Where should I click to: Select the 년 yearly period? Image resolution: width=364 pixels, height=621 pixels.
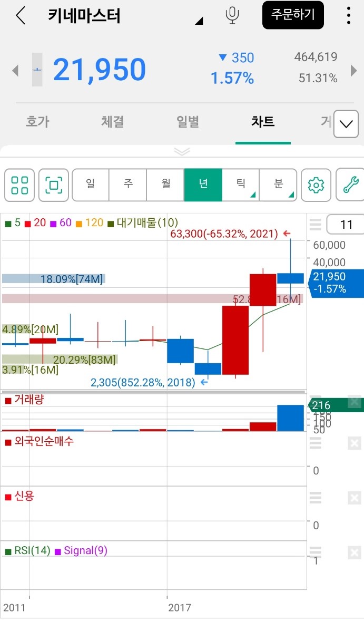click(x=203, y=185)
